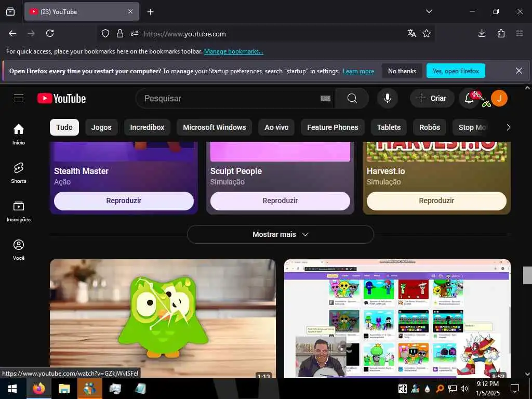
Task: Click the Criar button
Action: click(x=432, y=98)
